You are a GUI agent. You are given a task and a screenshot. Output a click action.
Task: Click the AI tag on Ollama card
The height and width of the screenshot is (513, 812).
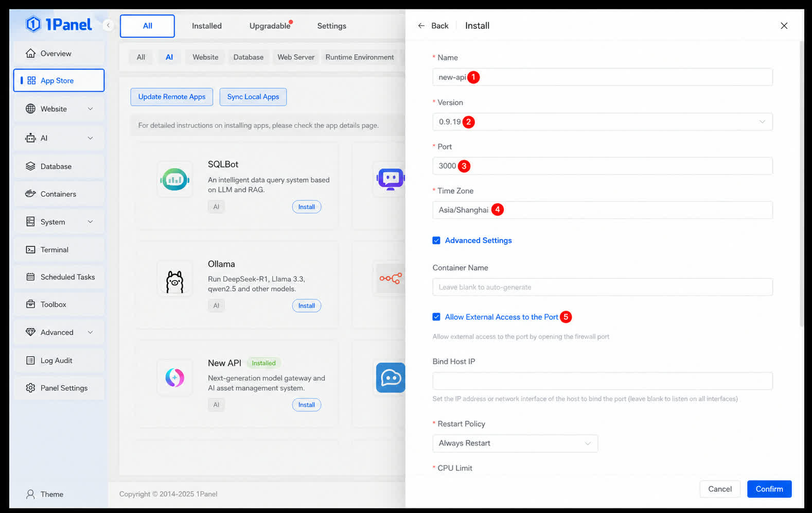pos(216,305)
